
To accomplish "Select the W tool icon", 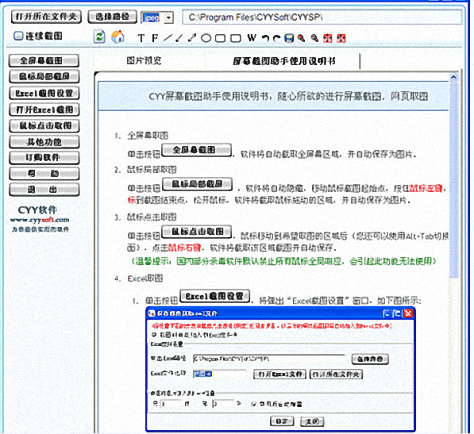I will pyautogui.click(x=251, y=38).
